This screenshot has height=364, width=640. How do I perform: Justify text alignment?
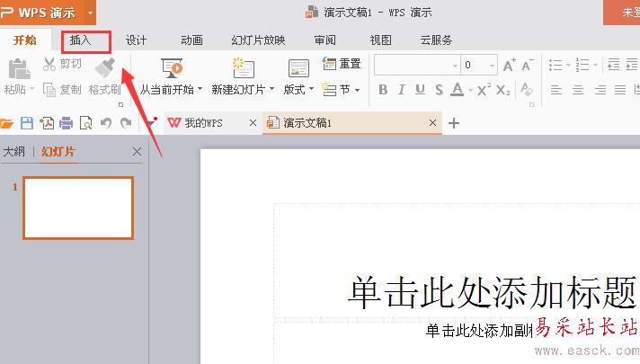(x=620, y=89)
